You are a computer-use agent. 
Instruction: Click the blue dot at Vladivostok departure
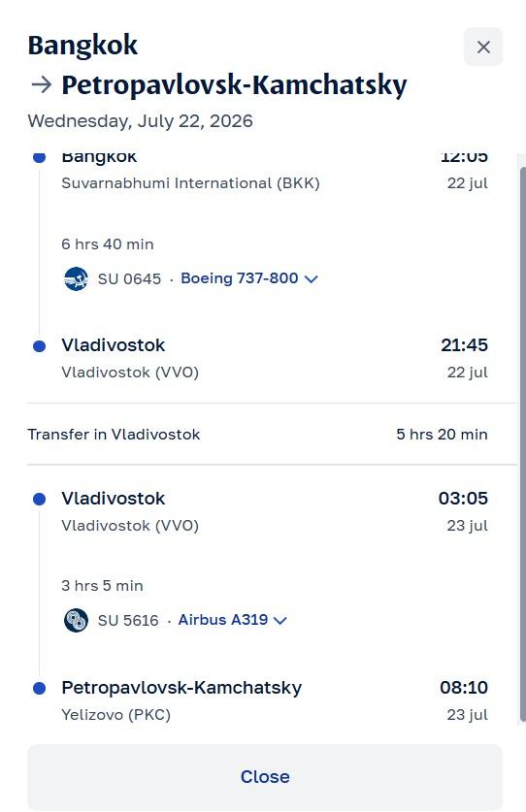click(x=40, y=499)
